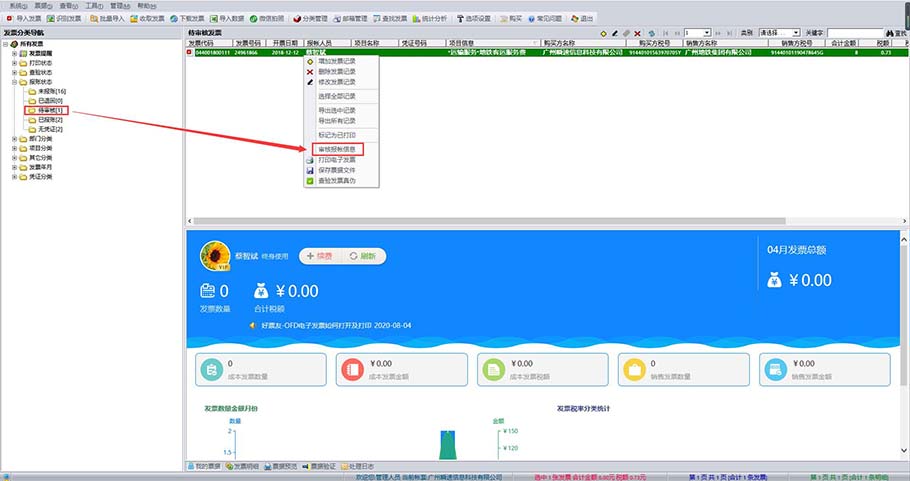This screenshot has width=910, height=481.
Task: Open the 查看 menu
Action: (68, 6)
